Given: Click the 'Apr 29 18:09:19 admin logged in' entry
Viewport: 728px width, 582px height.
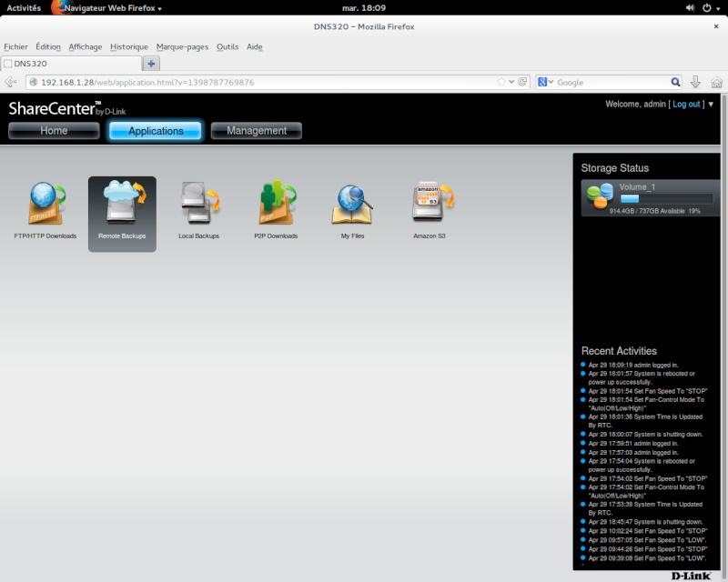Looking at the screenshot, I should pyautogui.click(x=633, y=365).
